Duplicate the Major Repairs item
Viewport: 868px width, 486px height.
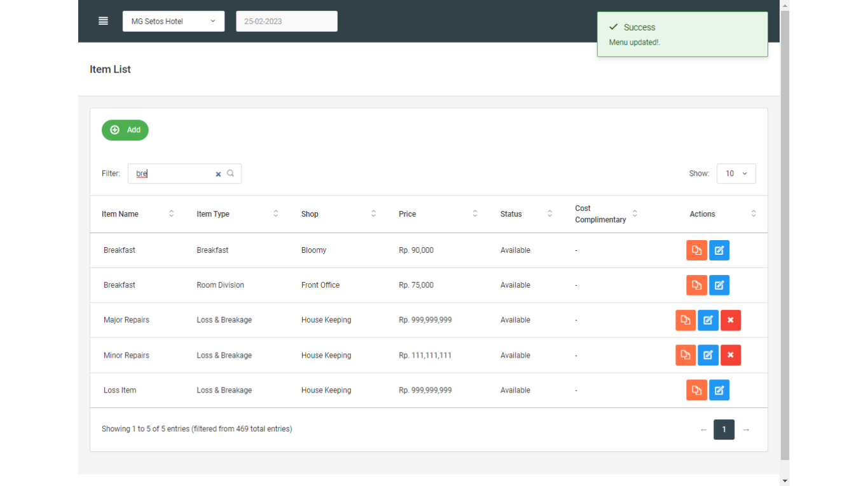(685, 320)
